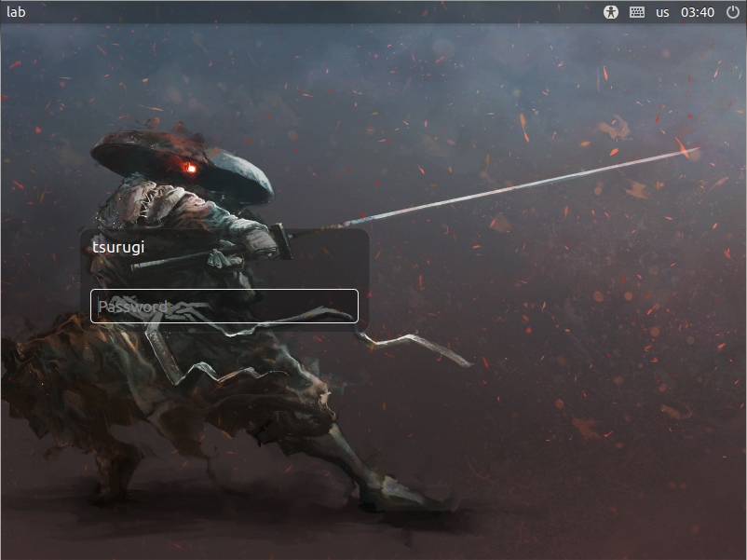Viewport: 747px width, 560px height.
Task: Click the accessibility icon beside the keyboard indicator
Action: 612,12
